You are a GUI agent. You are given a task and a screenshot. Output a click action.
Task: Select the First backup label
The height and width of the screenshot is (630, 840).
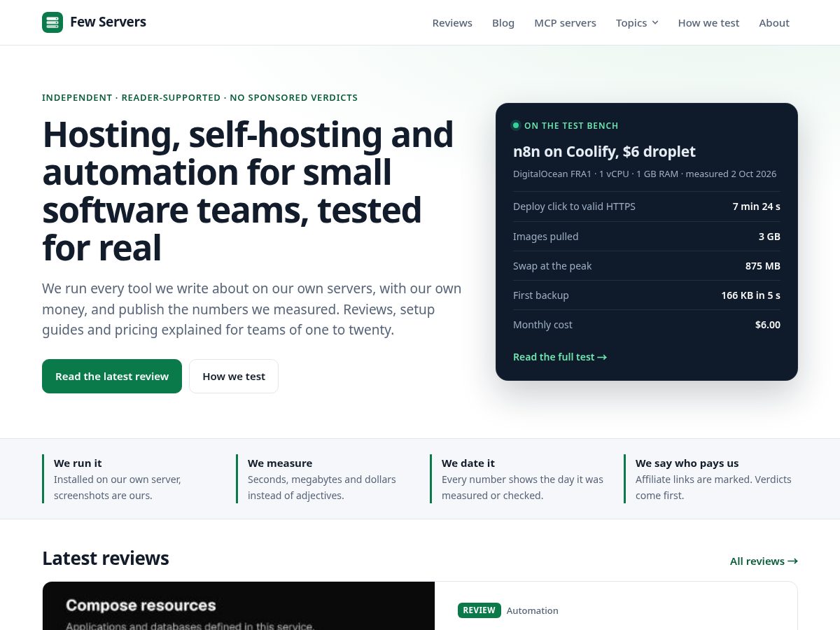click(540, 295)
